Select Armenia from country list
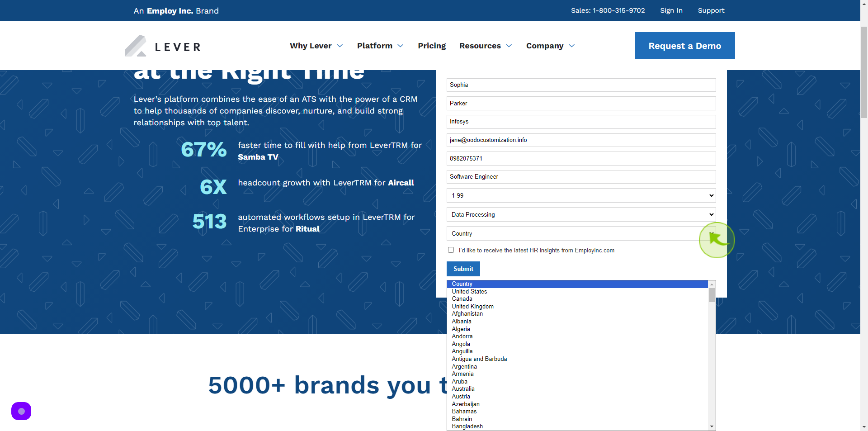Viewport: 868px width, 431px height. 577,374
